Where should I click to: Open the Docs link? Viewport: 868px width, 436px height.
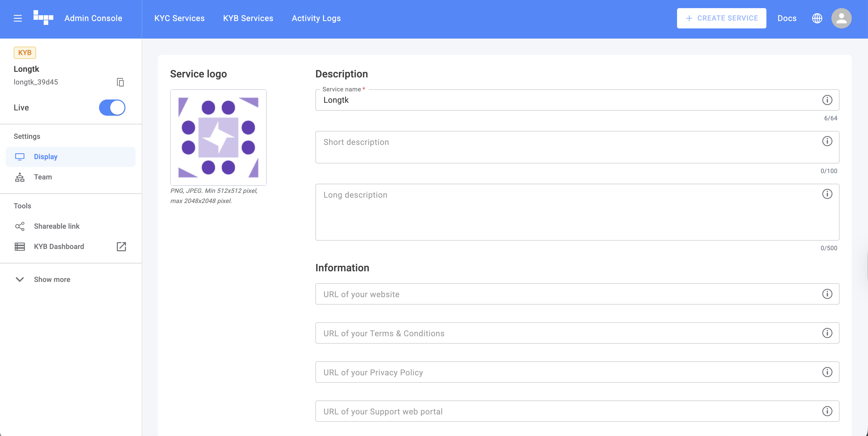point(787,18)
